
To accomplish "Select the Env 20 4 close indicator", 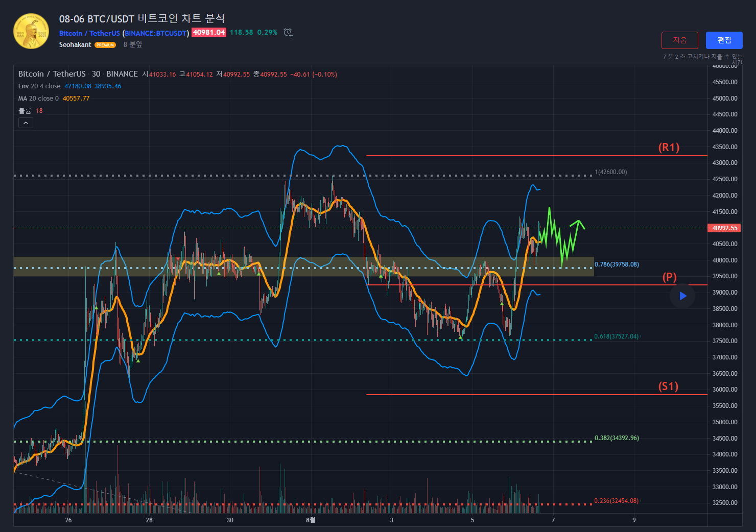I will pos(39,86).
